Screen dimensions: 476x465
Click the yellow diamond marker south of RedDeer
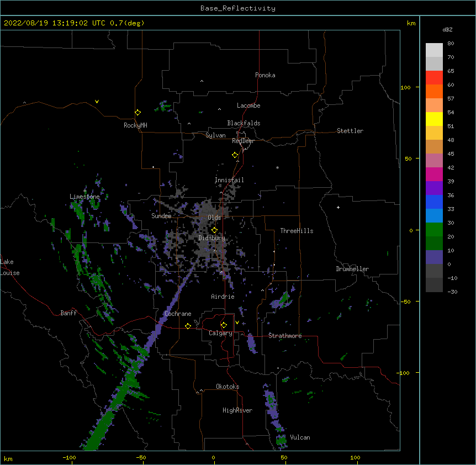235,155
